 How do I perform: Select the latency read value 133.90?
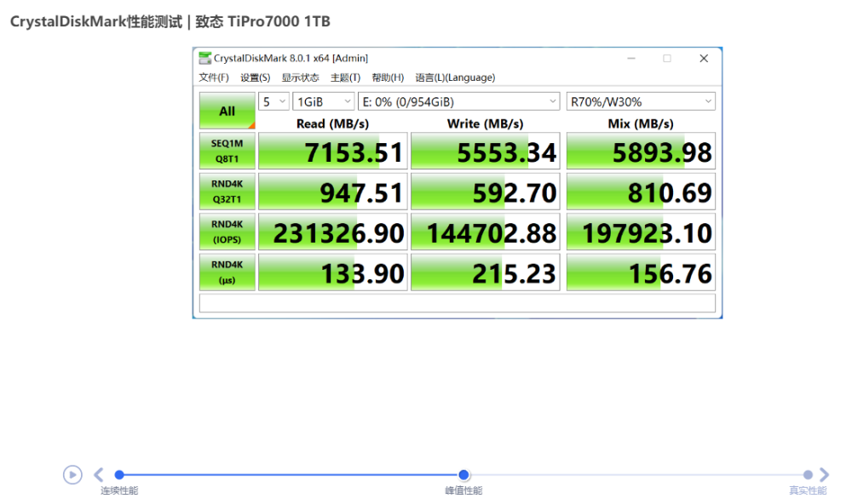(x=332, y=272)
